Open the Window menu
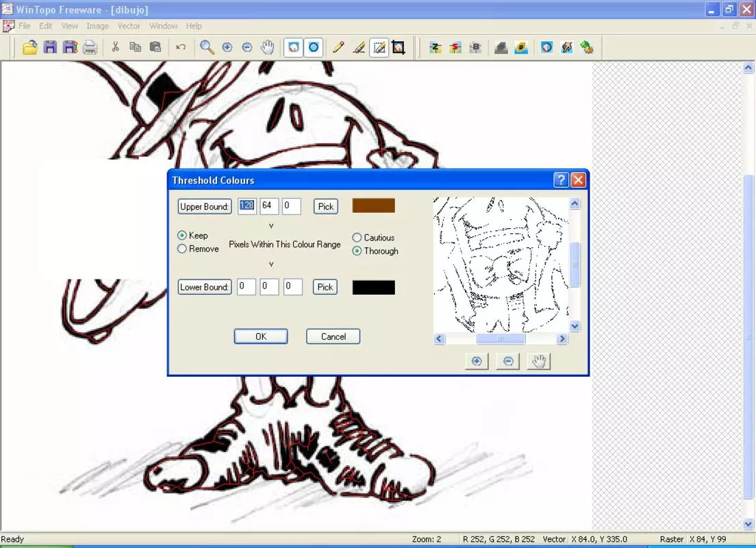 [164, 26]
